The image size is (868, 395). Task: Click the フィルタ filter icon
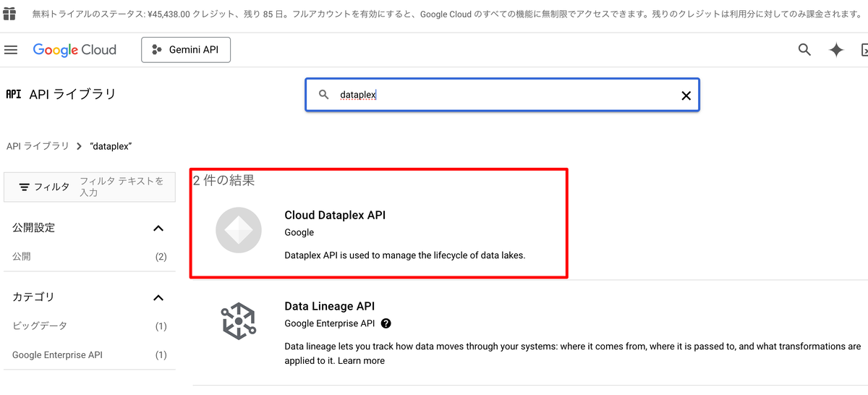(x=25, y=187)
